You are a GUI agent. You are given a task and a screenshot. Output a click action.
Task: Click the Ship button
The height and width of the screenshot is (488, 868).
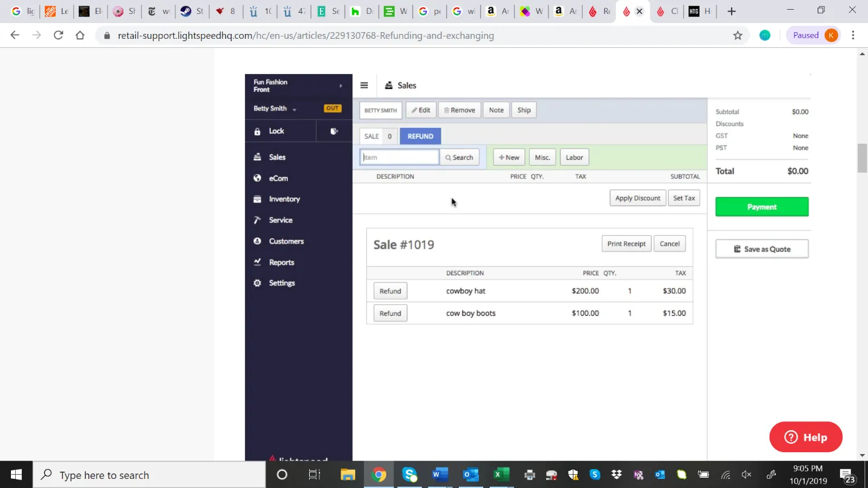pyautogui.click(x=524, y=110)
